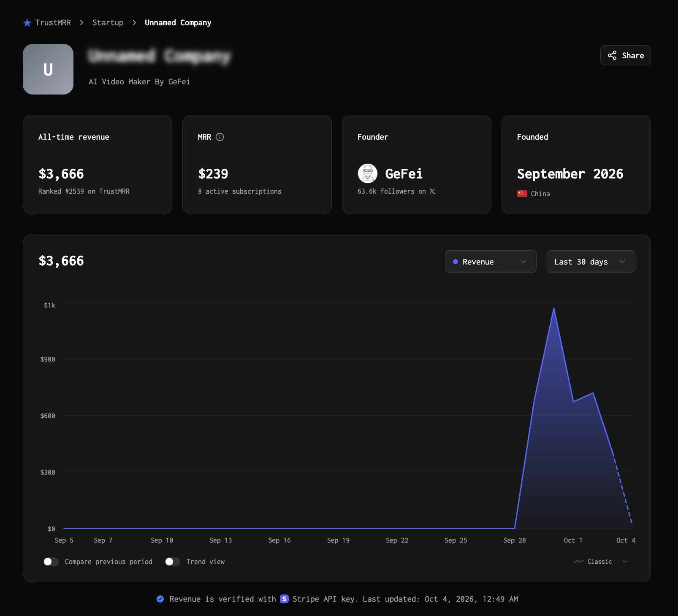The width and height of the screenshot is (678, 616).
Task: Open the Revenue metric dropdown
Action: pos(491,262)
